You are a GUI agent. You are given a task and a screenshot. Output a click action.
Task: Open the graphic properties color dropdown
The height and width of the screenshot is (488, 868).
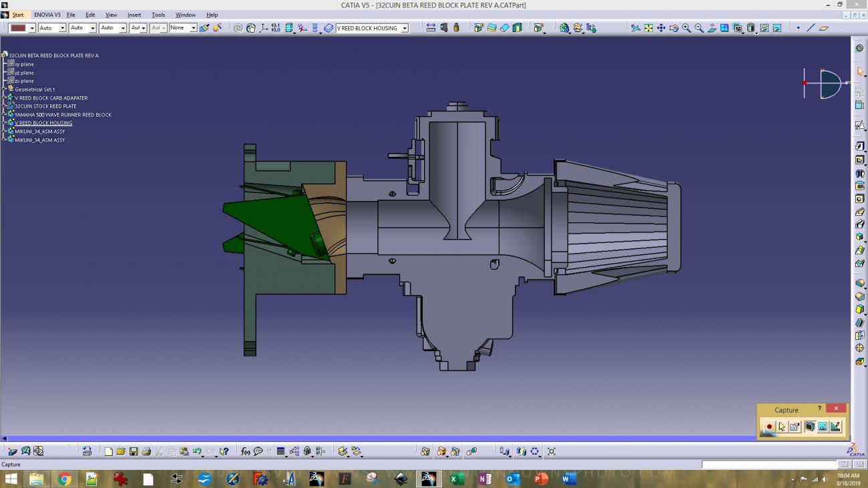point(22,28)
